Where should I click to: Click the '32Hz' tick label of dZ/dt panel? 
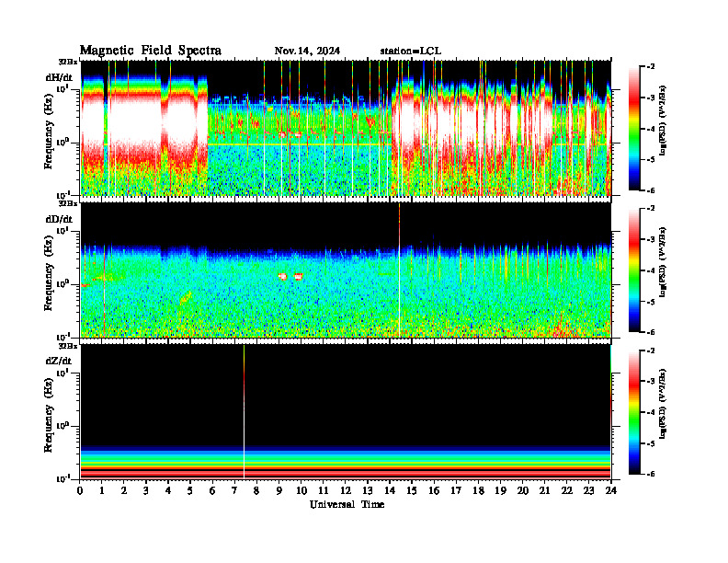click(68, 346)
